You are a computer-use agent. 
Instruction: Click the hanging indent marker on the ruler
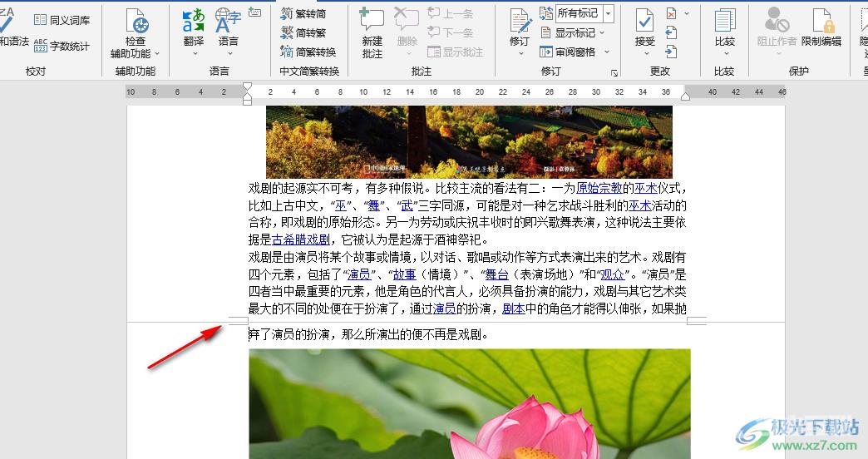pyautogui.click(x=248, y=96)
